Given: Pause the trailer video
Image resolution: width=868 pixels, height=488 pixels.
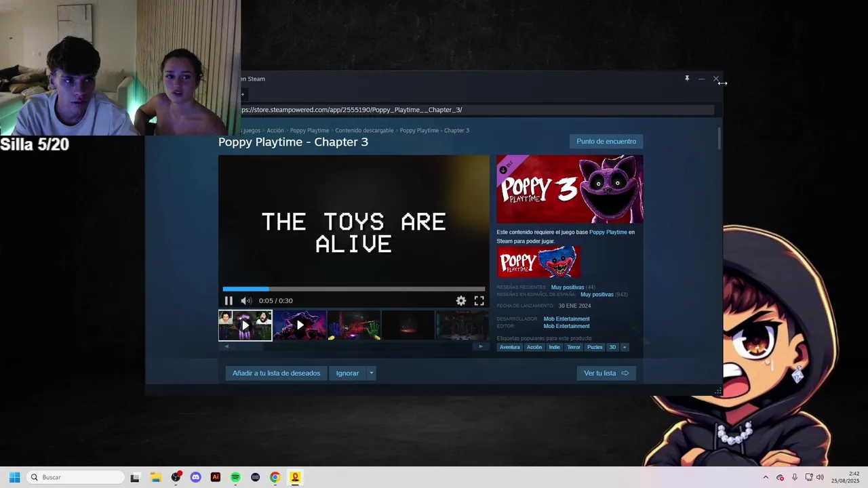Looking at the screenshot, I should click(x=229, y=301).
